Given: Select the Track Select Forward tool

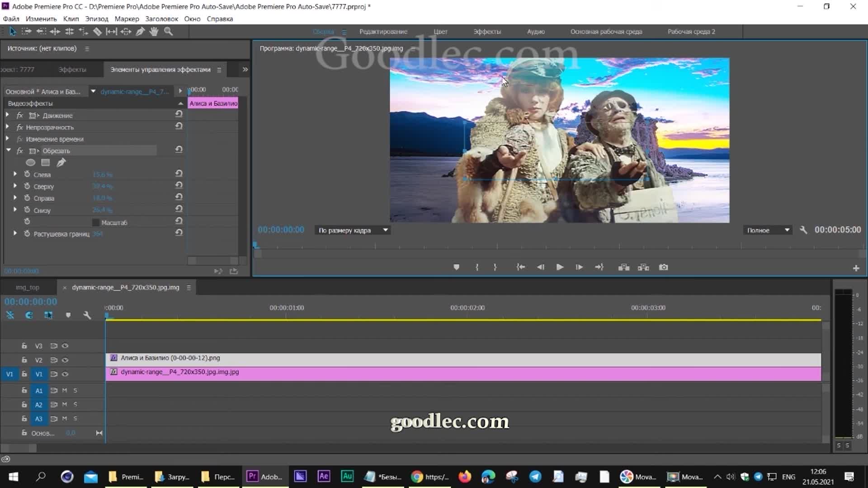Looking at the screenshot, I should click(x=26, y=32).
